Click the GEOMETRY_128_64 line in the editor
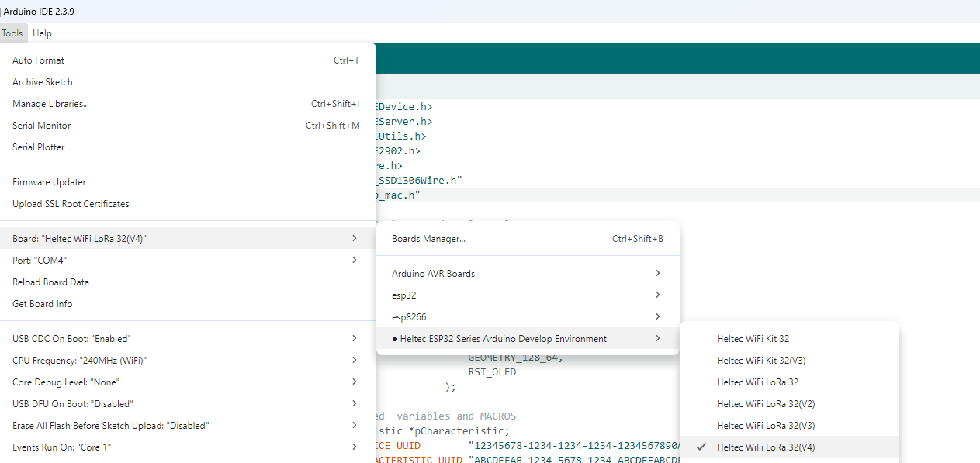980x463 pixels. click(x=515, y=358)
